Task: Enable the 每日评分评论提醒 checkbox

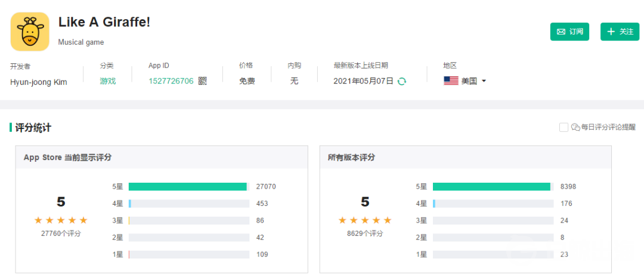Action: pyautogui.click(x=564, y=127)
